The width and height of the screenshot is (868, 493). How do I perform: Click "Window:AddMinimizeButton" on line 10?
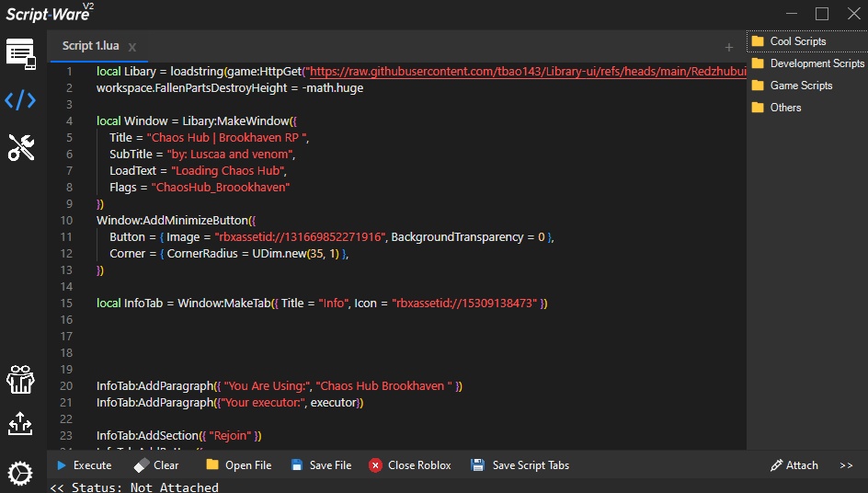point(172,221)
